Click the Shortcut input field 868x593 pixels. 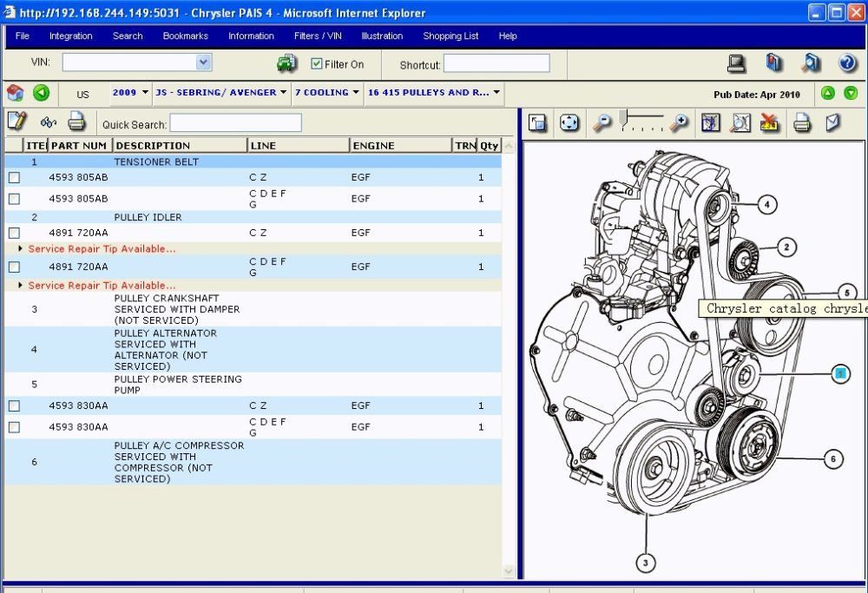pyautogui.click(x=496, y=63)
